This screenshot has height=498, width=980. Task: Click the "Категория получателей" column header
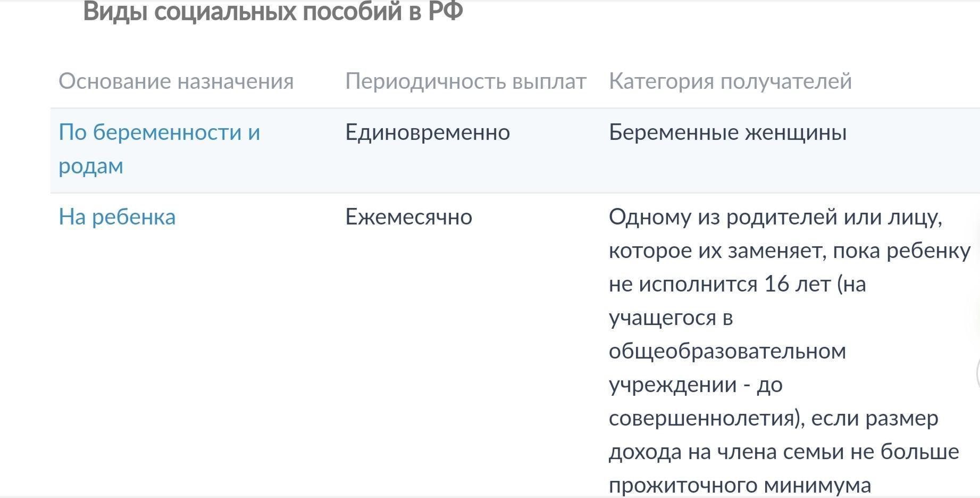[x=730, y=81]
